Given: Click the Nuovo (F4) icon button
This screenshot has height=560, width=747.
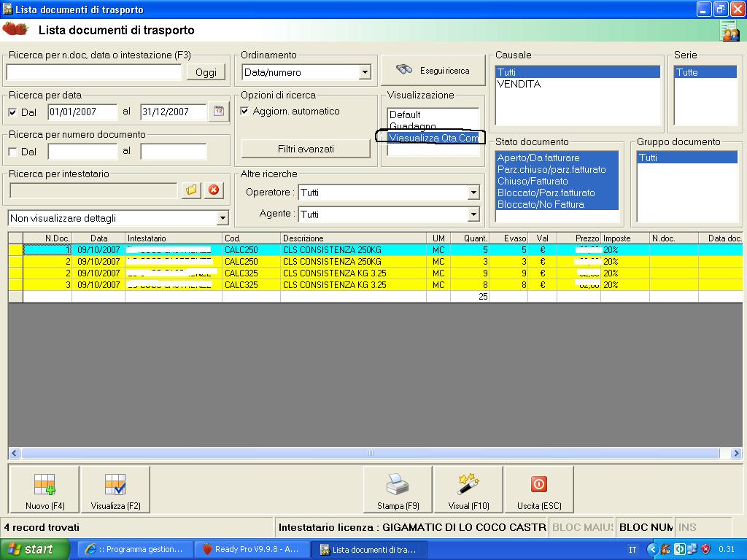Looking at the screenshot, I should pyautogui.click(x=44, y=489).
